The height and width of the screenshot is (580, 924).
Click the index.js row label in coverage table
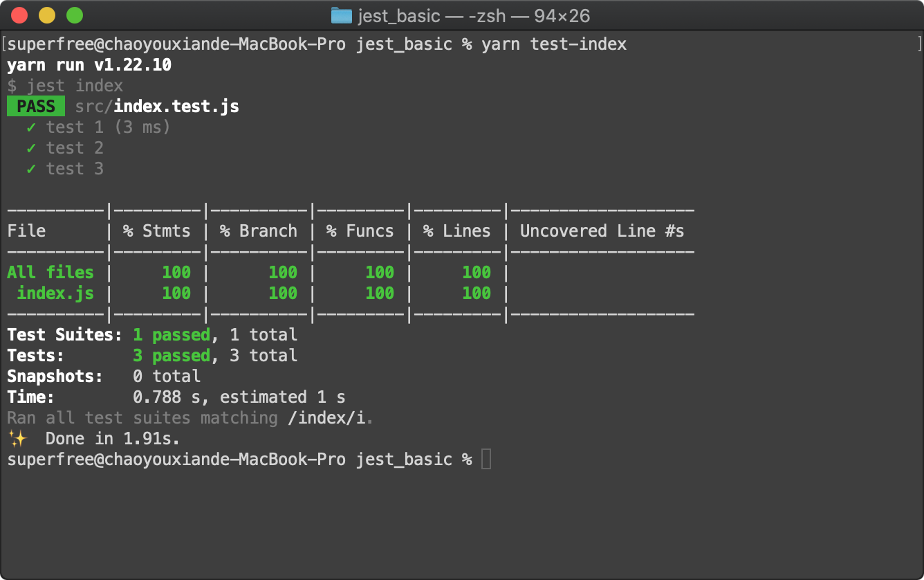tap(55, 293)
